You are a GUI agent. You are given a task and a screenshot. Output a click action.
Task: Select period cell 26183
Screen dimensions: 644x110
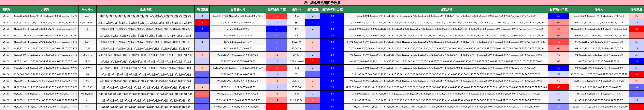pos(6,81)
